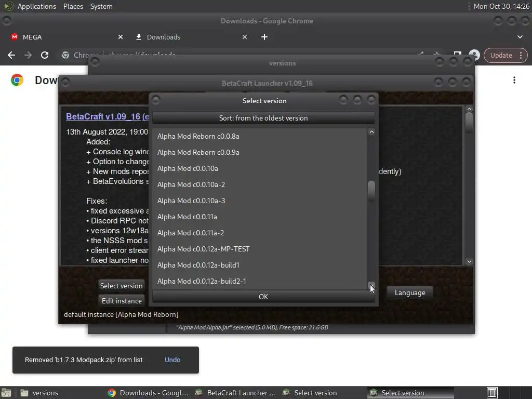This screenshot has width=532, height=399.
Task: Select Alpha Mod Reborn c0.0.9a version
Action: pos(260,152)
